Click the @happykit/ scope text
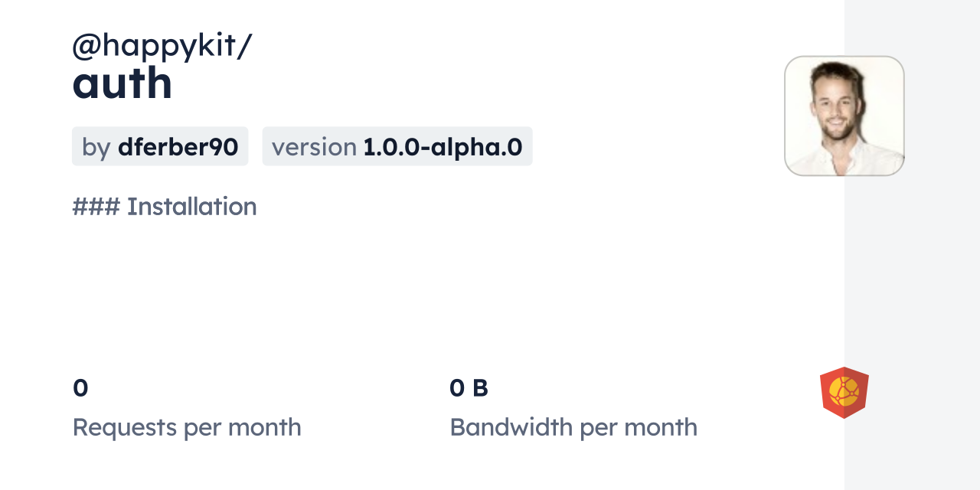The width and height of the screenshot is (980, 490). point(162,46)
